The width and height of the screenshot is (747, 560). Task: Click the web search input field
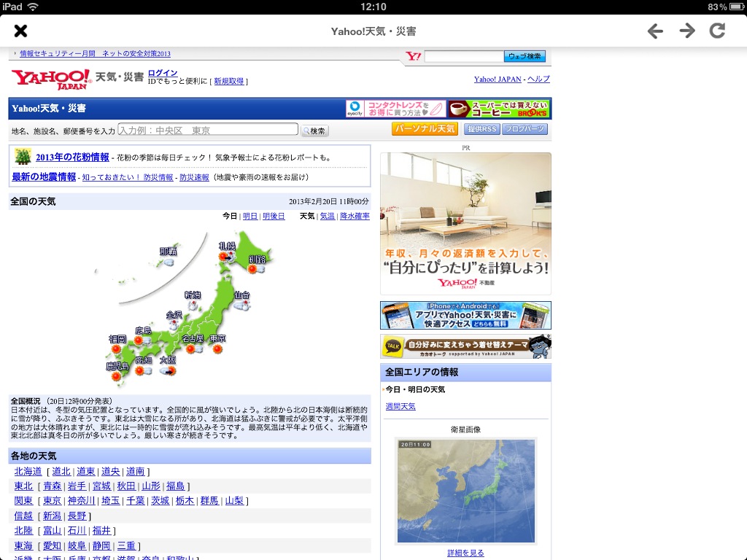464,56
